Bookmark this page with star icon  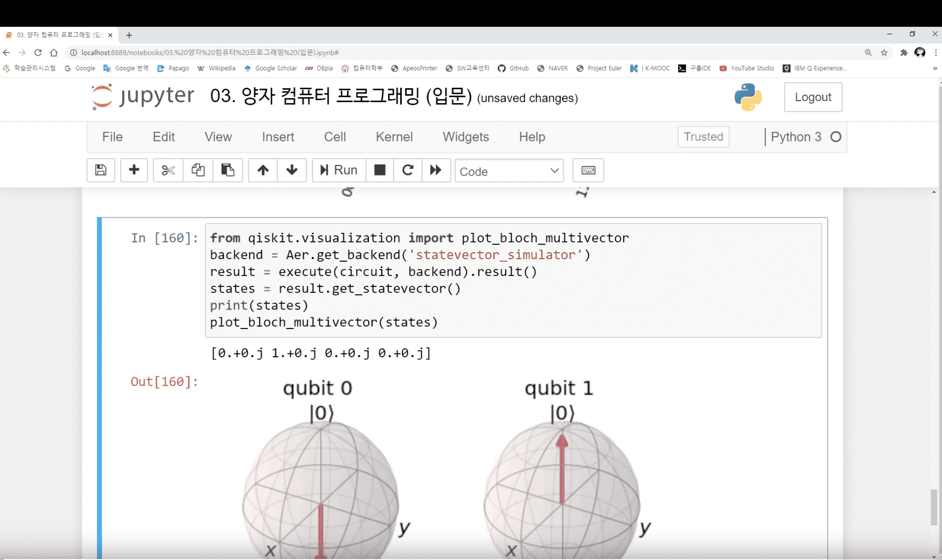point(884,53)
